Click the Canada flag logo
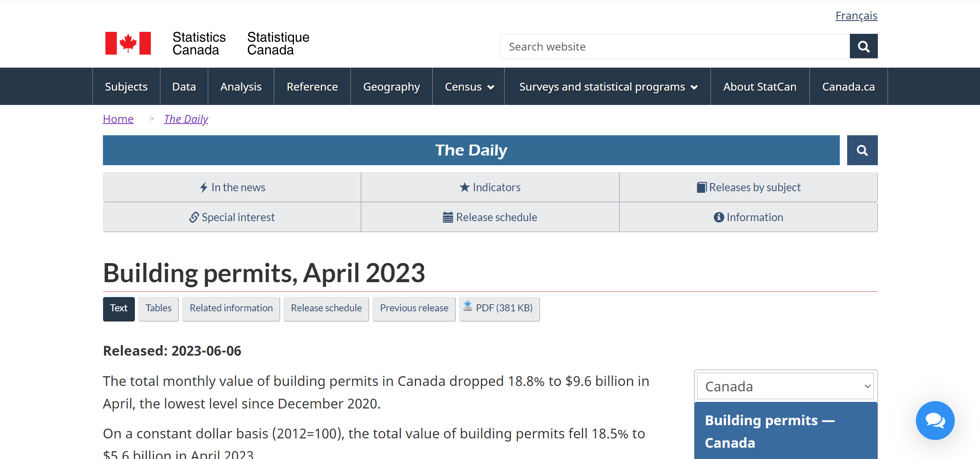Viewport: 980px width, 459px height. [x=128, y=43]
